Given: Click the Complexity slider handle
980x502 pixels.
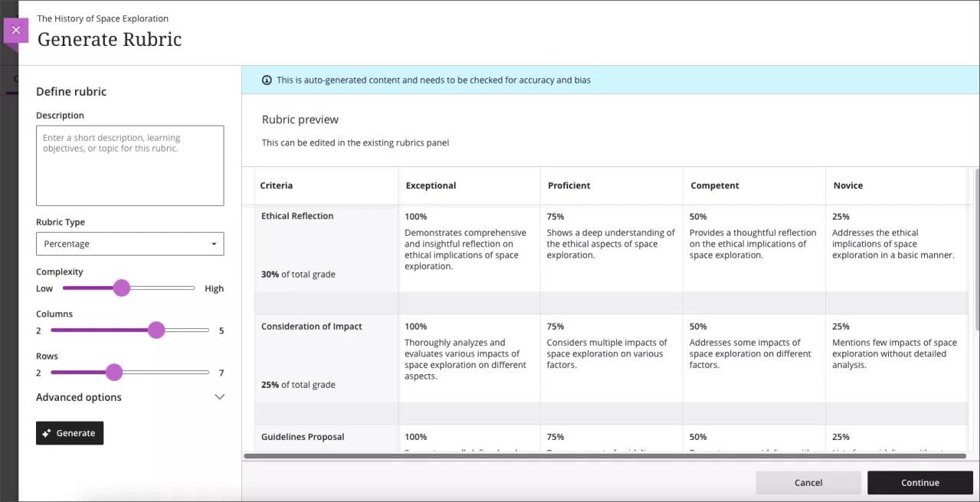Looking at the screenshot, I should (122, 288).
